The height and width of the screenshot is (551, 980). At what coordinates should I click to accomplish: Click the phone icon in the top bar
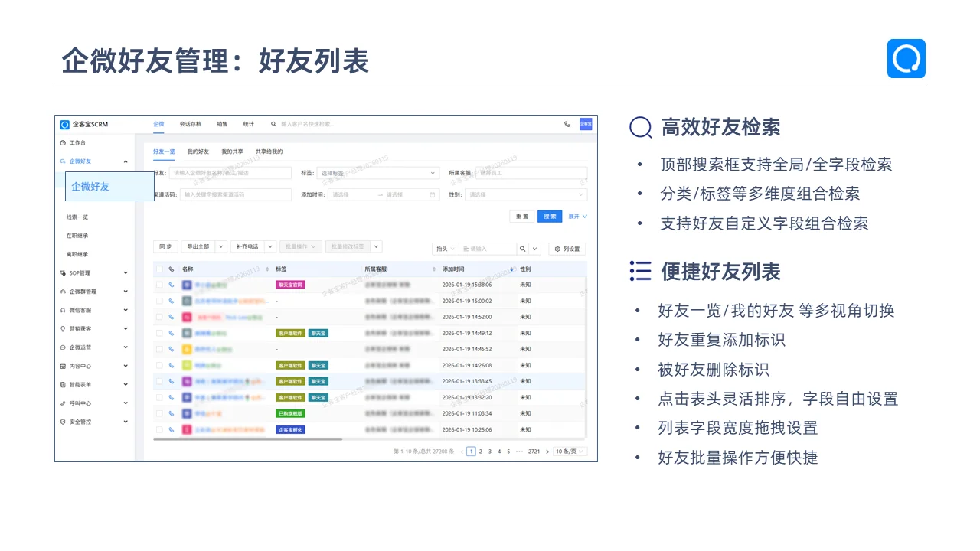coord(567,124)
